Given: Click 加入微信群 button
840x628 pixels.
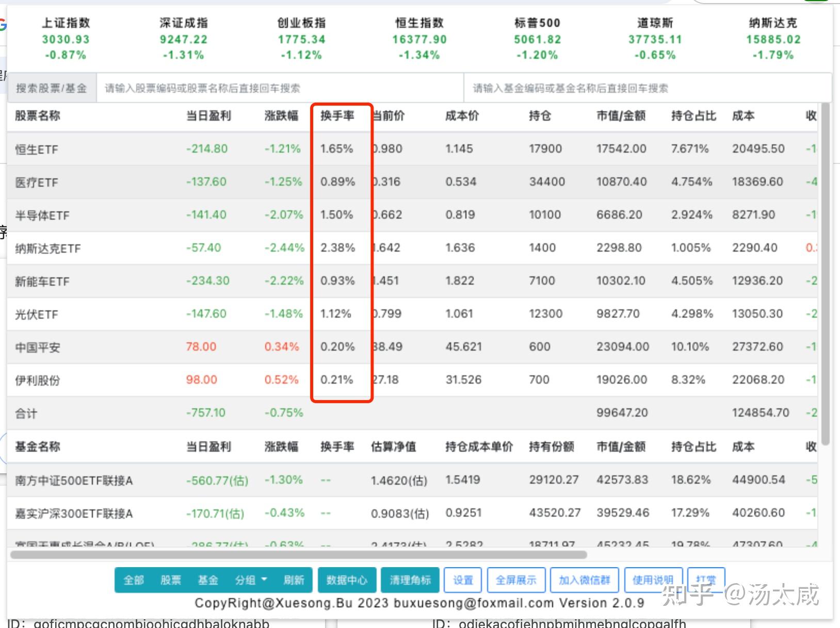Looking at the screenshot, I should pos(585,580).
